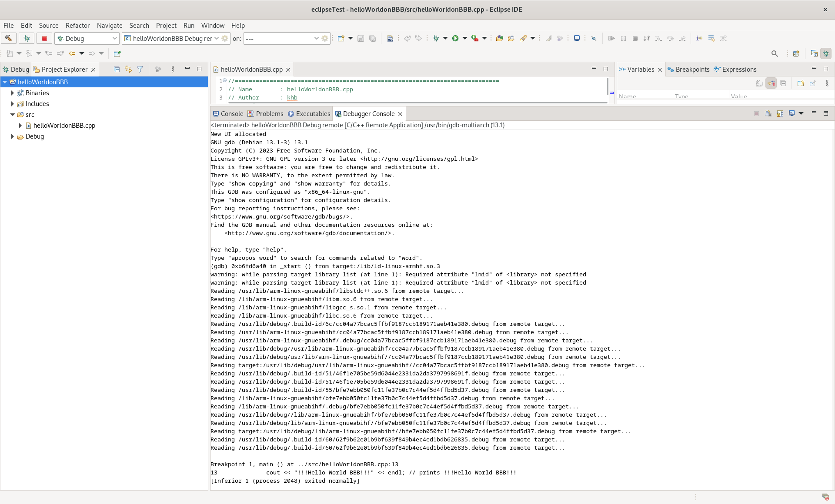
Task: Switch to the Expressions tab
Action: 735,69
